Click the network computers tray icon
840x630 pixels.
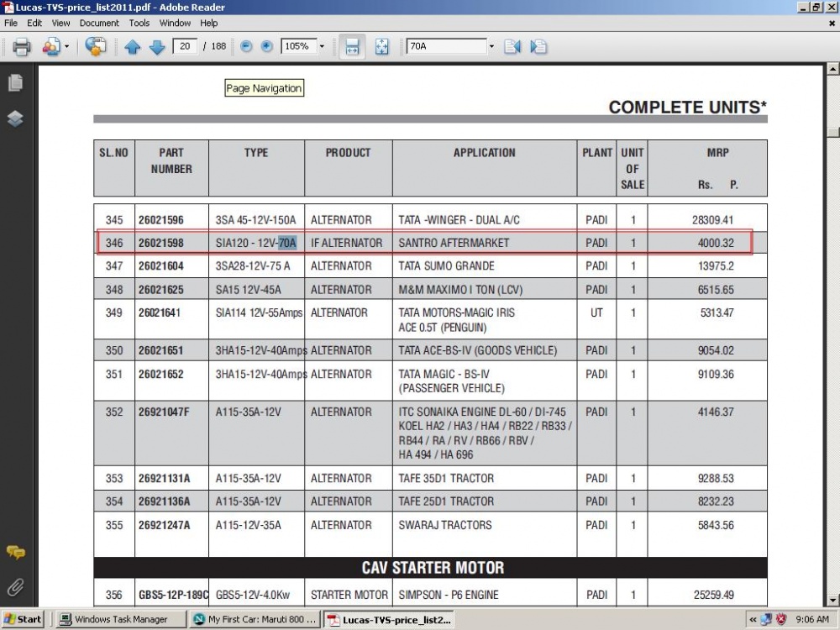pyautogui.click(x=766, y=619)
